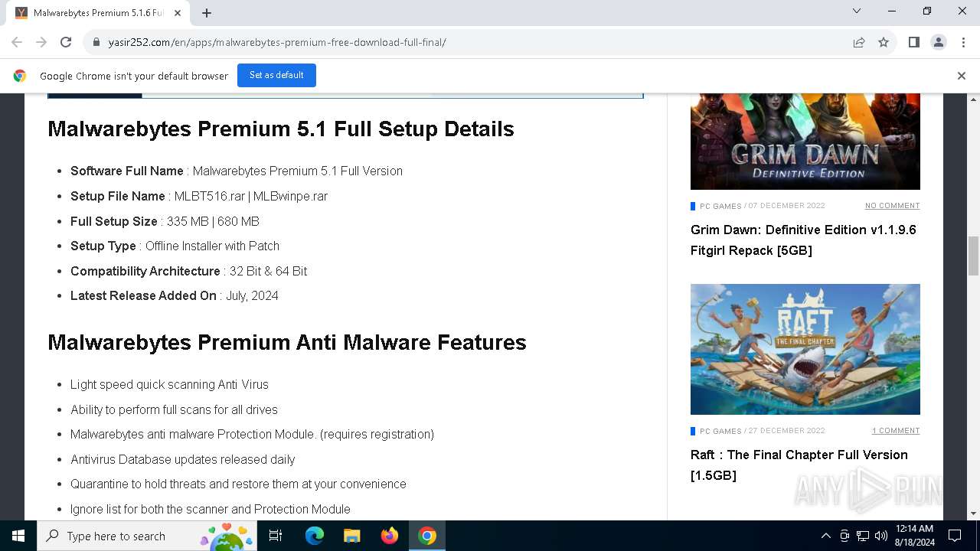Image resolution: width=980 pixels, height=551 pixels.
Task: Click Malwarebytes Premium 5.1 Full Setup Details heading
Action: coord(281,129)
